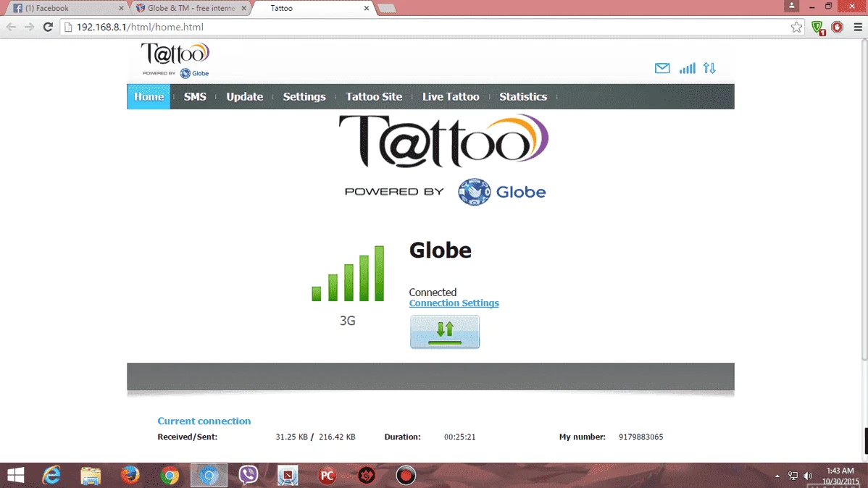Open the Statistics menu item

click(523, 97)
